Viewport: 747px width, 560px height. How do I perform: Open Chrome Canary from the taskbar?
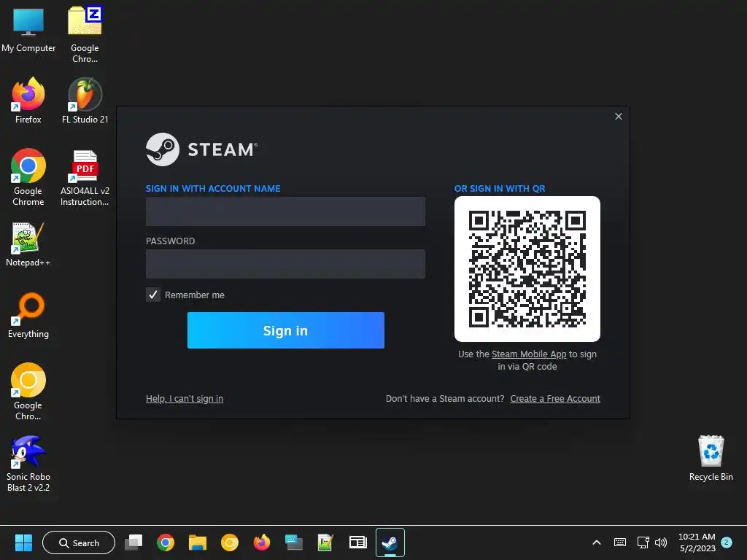[x=230, y=542]
